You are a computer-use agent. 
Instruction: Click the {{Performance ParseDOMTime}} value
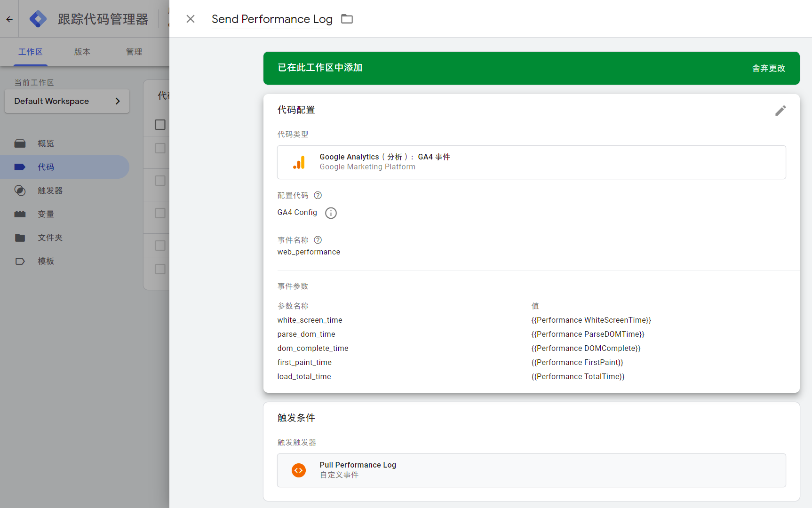coord(588,334)
